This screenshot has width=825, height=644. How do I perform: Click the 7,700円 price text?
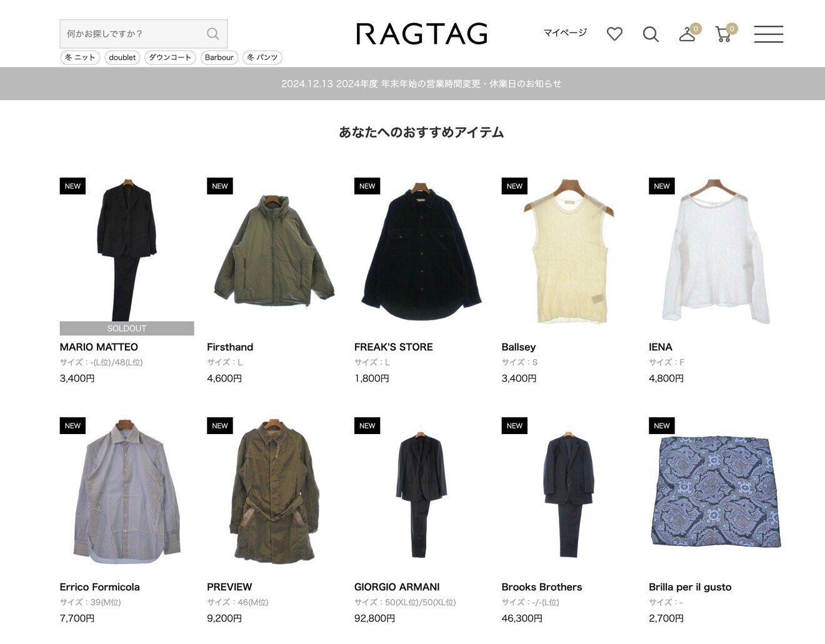[77, 618]
